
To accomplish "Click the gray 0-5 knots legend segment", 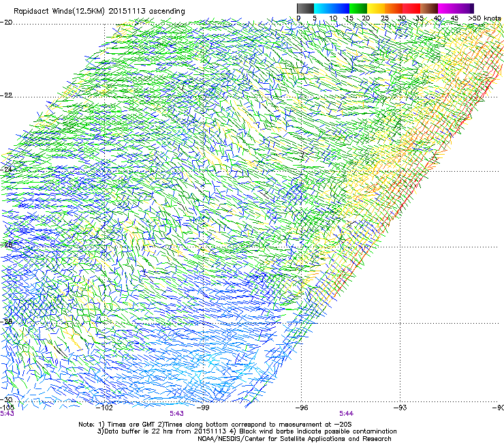I will (305, 8).
